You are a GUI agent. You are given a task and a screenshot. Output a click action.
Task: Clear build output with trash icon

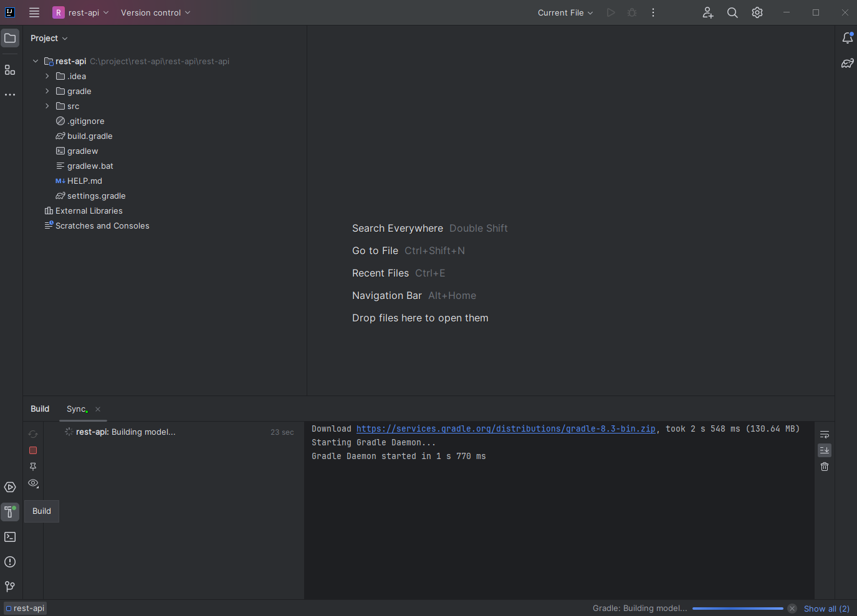(x=825, y=467)
